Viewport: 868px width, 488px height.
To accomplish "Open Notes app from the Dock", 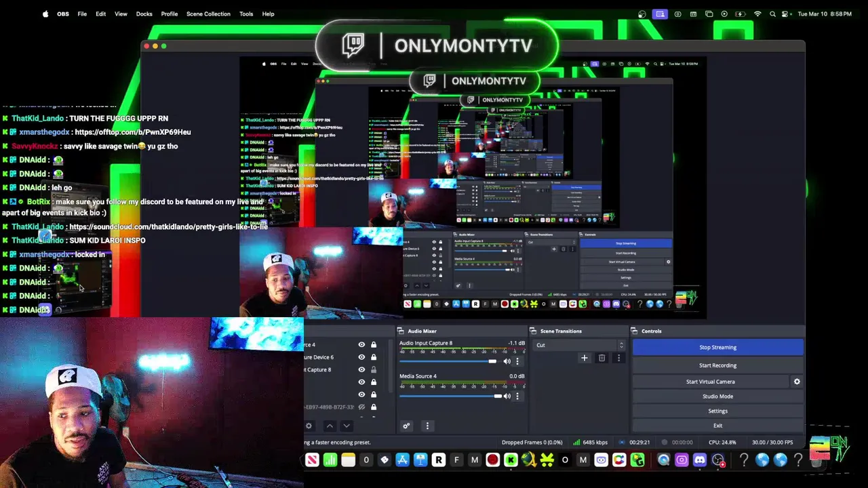I will click(x=348, y=460).
